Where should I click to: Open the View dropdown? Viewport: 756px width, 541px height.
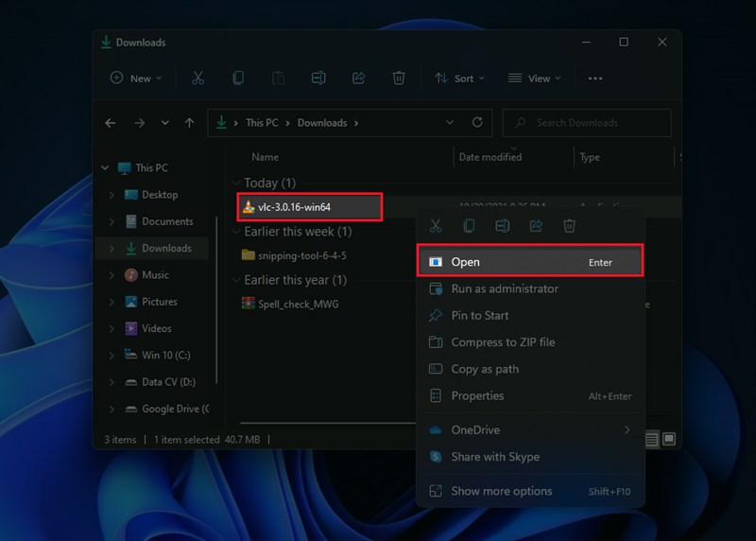(534, 79)
